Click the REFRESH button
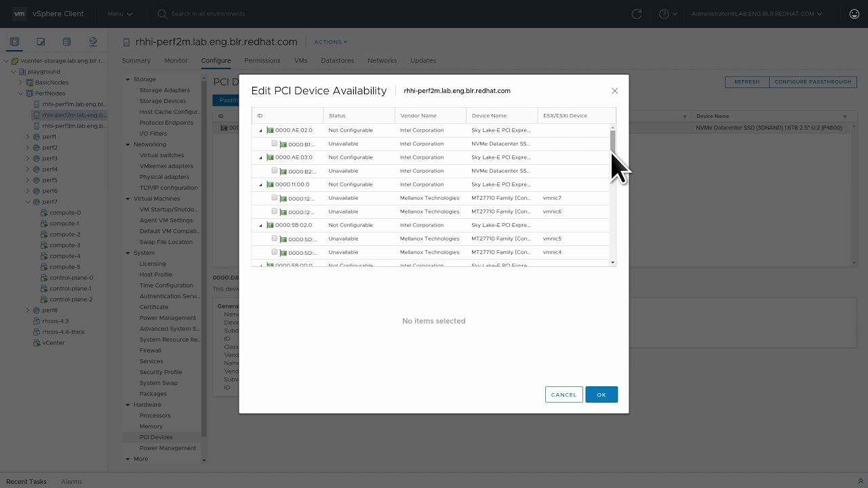The image size is (868, 488). 747,82
